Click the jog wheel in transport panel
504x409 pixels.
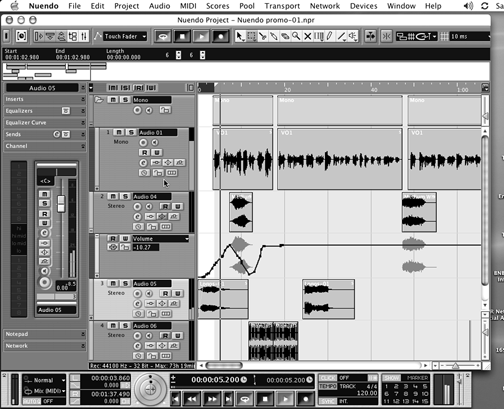[x=150, y=389]
